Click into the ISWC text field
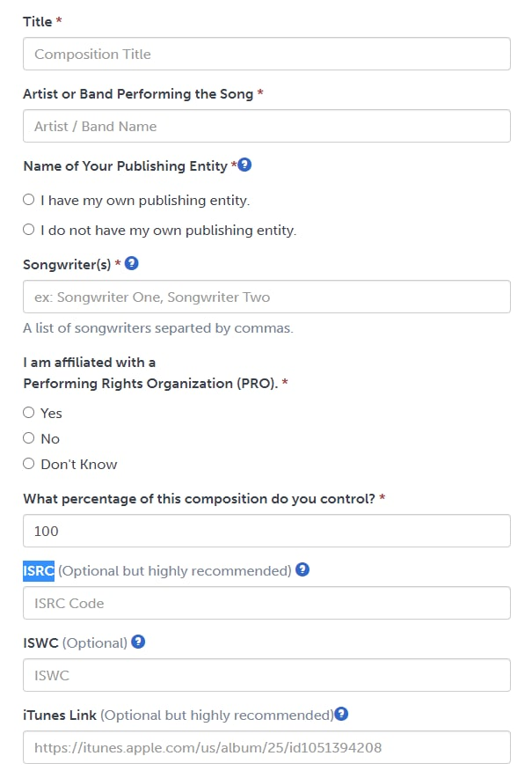 tap(266, 675)
